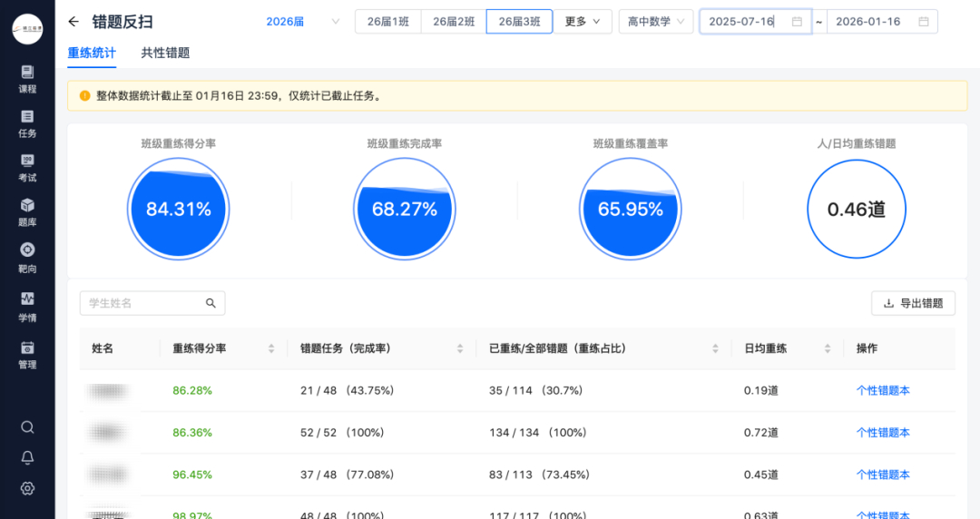Viewport: 980px width, 519px height.
Task: Open the 课程 sidebar section
Action: click(x=27, y=80)
